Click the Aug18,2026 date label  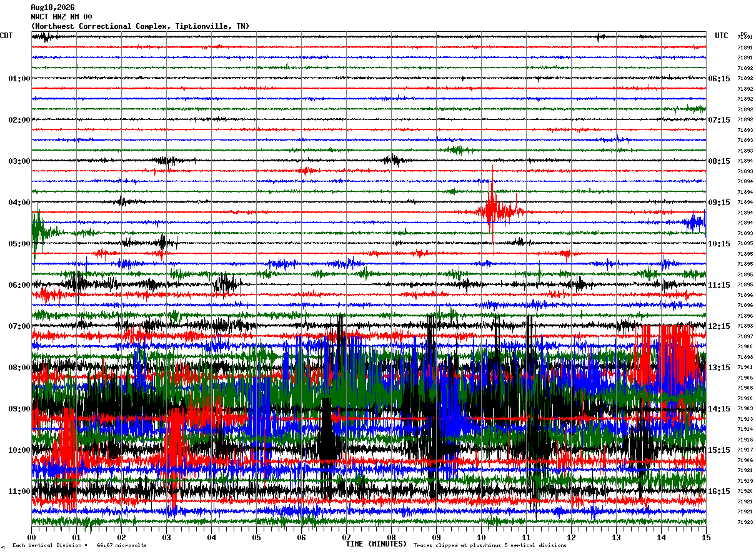point(52,8)
